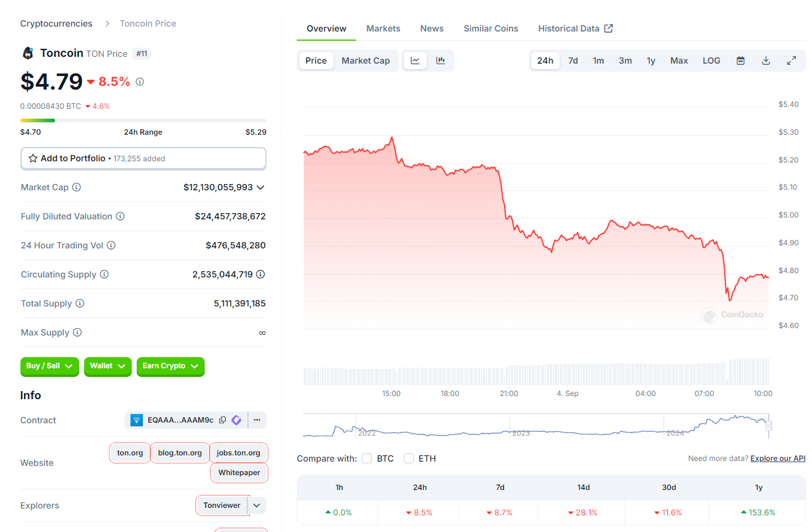Click the $24,457,738,672 valuation value
Screen dimensions: 812x532
[230, 216]
